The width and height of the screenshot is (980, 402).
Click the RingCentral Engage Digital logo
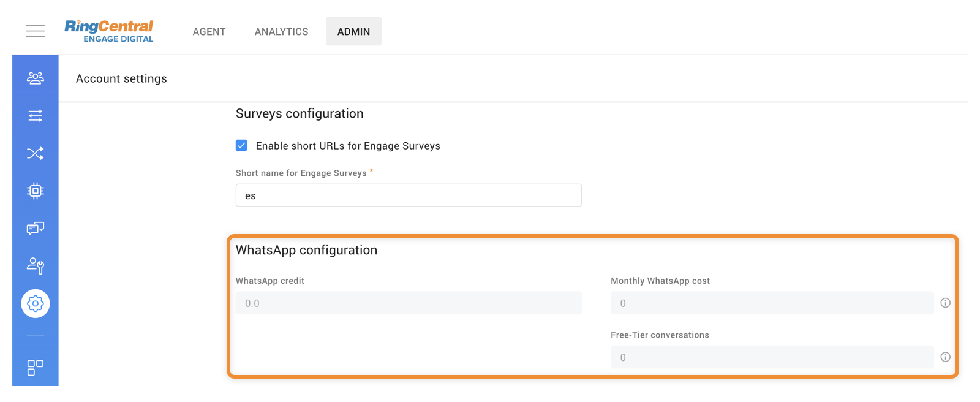click(x=109, y=31)
